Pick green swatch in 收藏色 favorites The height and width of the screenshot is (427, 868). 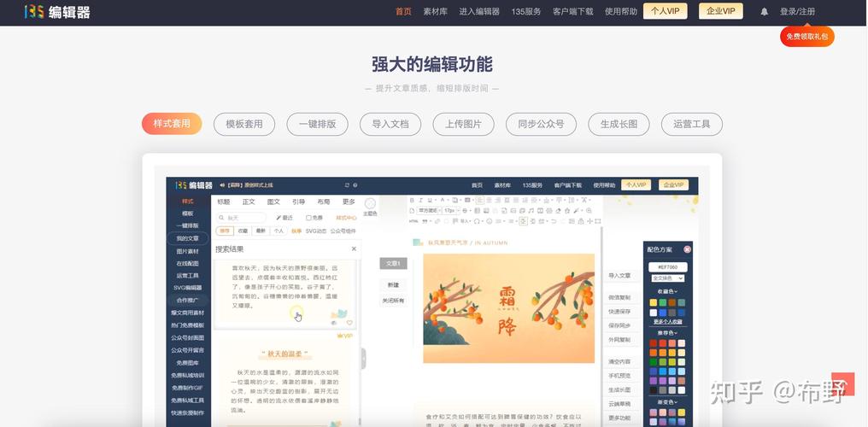coord(663,302)
